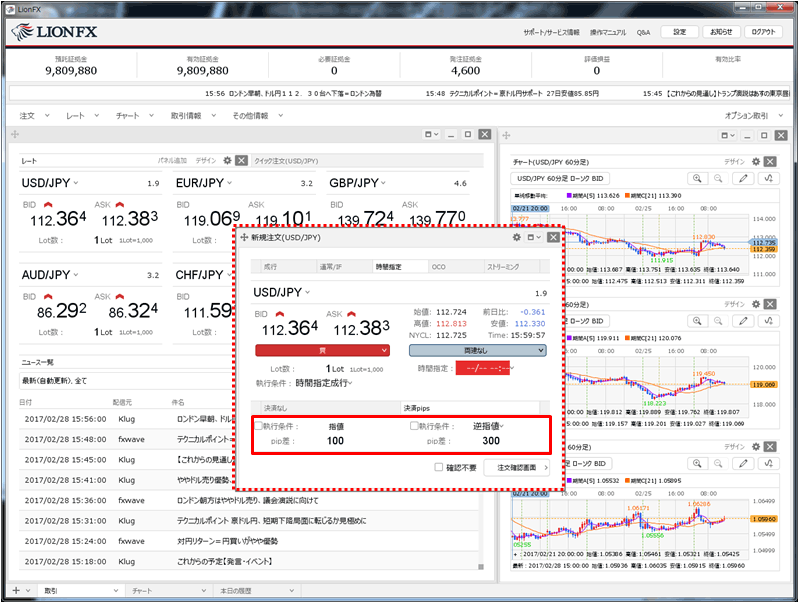Viewport: 799px width, 603px height.
Task: Open the オプション取引 menu
Action: (754, 116)
